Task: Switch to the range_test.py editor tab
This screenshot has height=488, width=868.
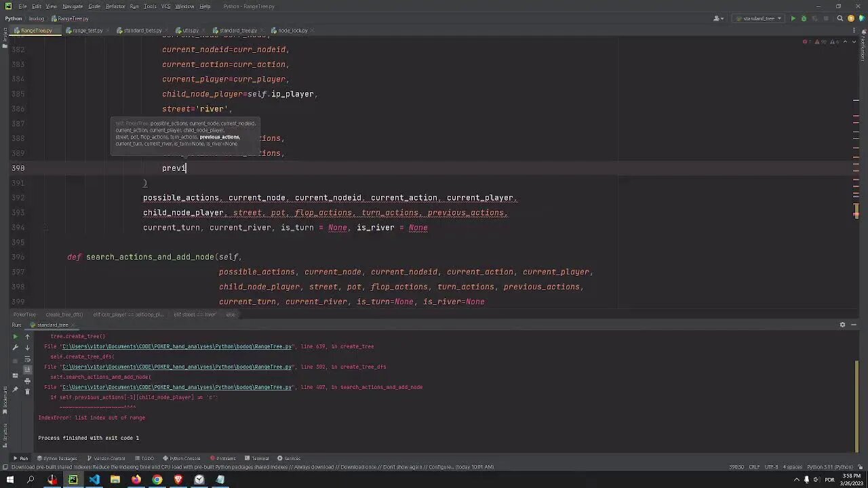Action: click(x=87, y=30)
